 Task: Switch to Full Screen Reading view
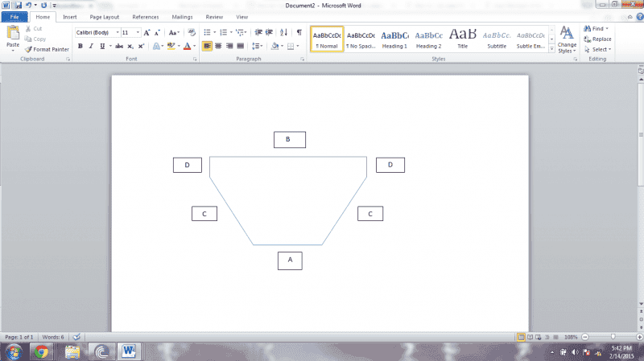530,337
